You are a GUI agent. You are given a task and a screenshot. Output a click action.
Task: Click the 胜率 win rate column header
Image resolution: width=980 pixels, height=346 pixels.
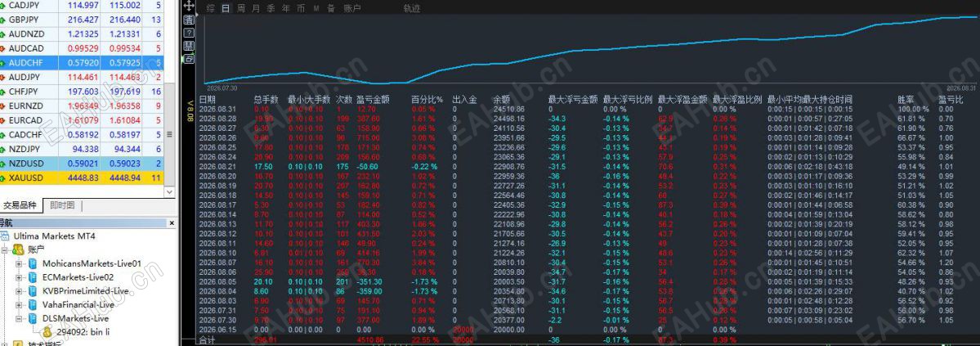906,100
